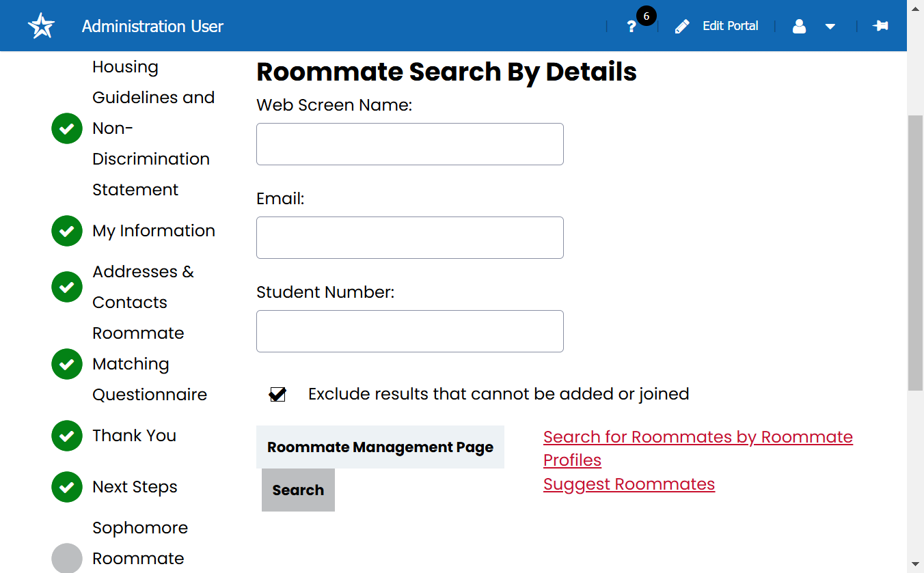The width and height of the screenshot is (924, 573).
Task: Open the user account icon
Action: [799, 27]
